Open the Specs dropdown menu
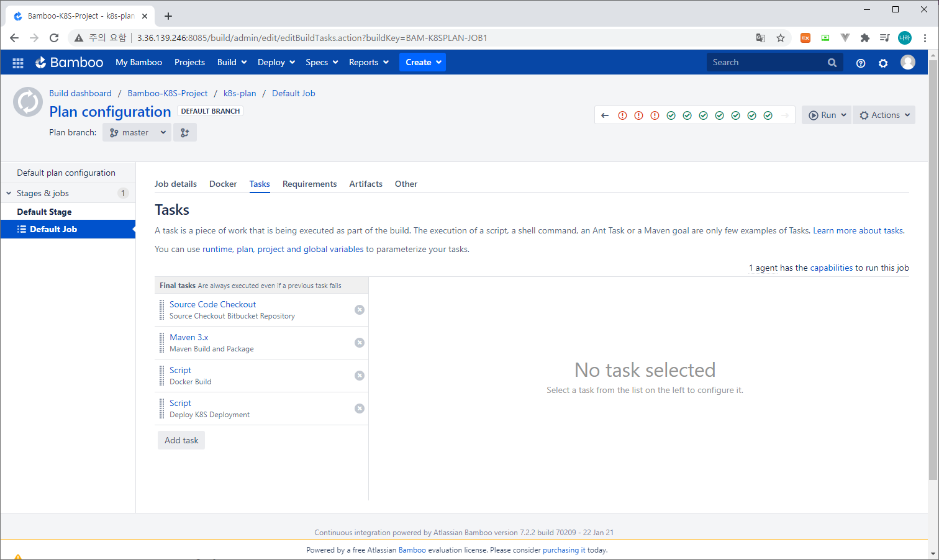 point(322,63)
